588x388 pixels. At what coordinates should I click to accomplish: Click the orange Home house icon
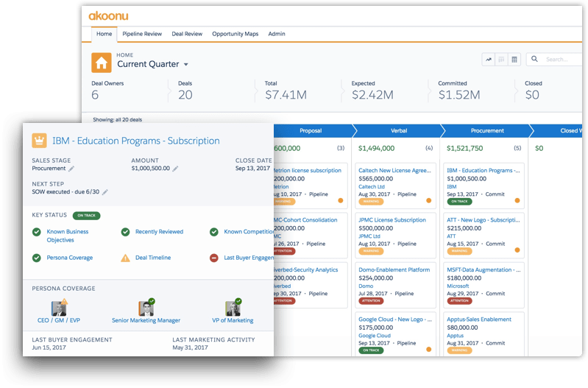coord(102,63)
